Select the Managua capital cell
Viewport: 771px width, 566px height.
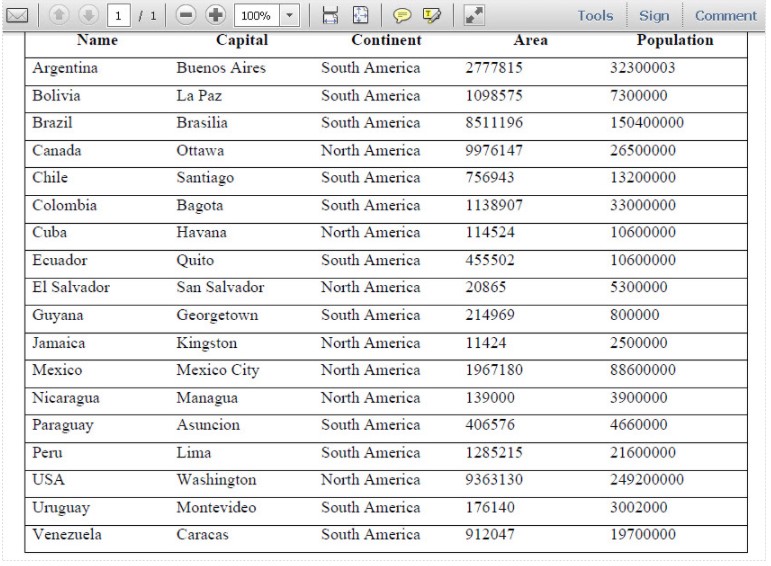click(207, 398)
